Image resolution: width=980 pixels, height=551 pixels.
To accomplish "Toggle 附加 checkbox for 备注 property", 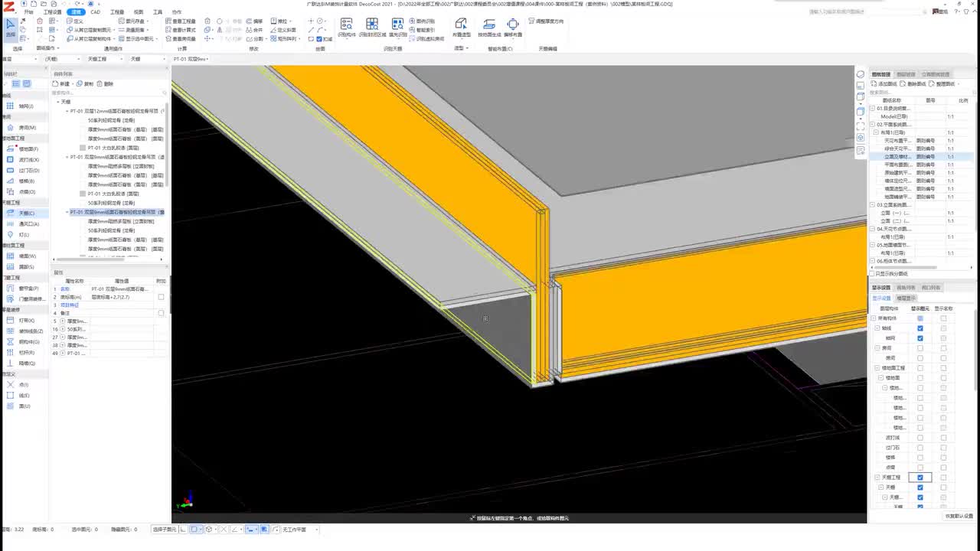I will pyautogui.click(x=161, y=313).
